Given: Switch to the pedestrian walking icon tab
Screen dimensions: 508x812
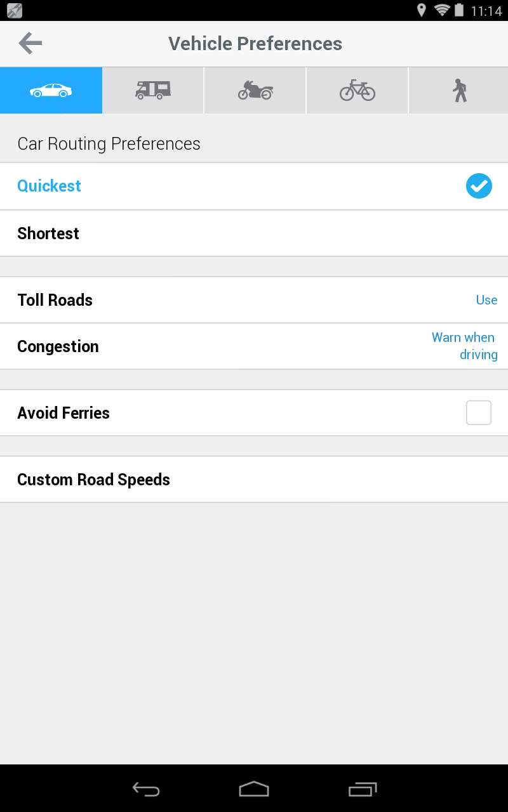Looking at the screenshot, I should 459,91.
